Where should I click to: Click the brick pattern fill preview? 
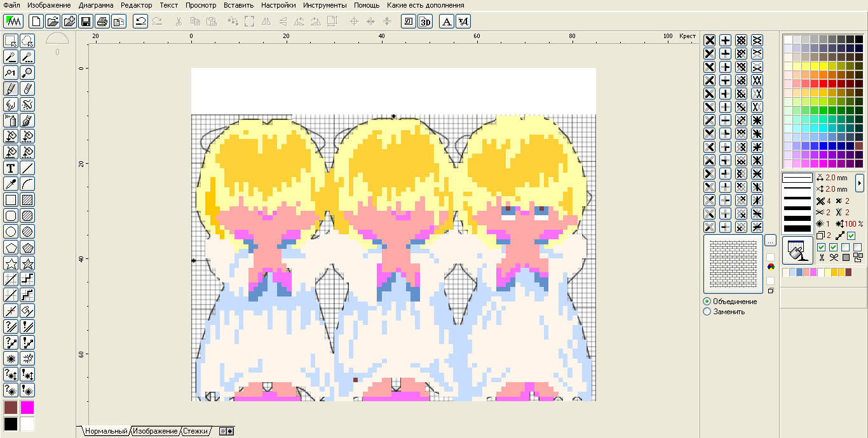tap(733, 263)
